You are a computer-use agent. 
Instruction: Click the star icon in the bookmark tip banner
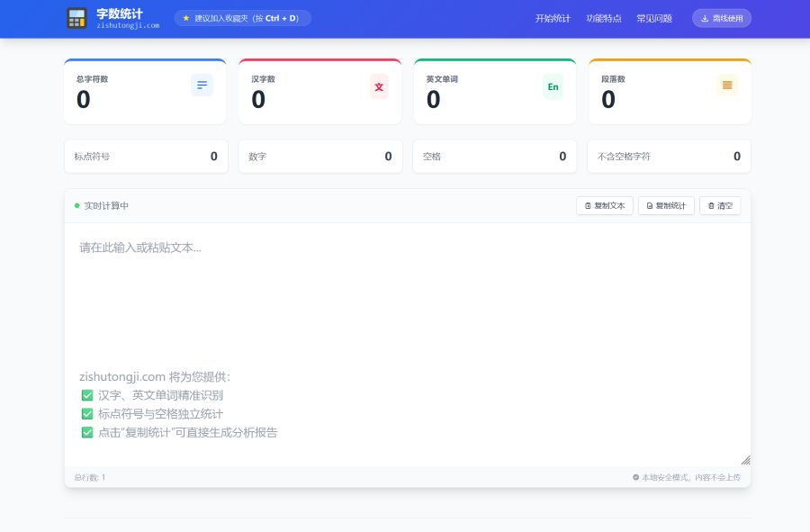187,17
